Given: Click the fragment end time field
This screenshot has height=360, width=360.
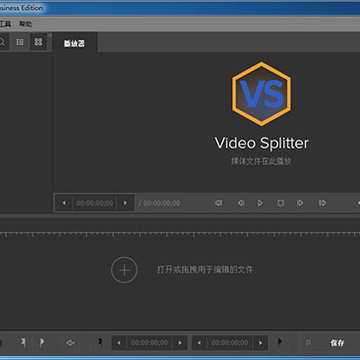Looking at the screenshot, I should tap(230, 343).
